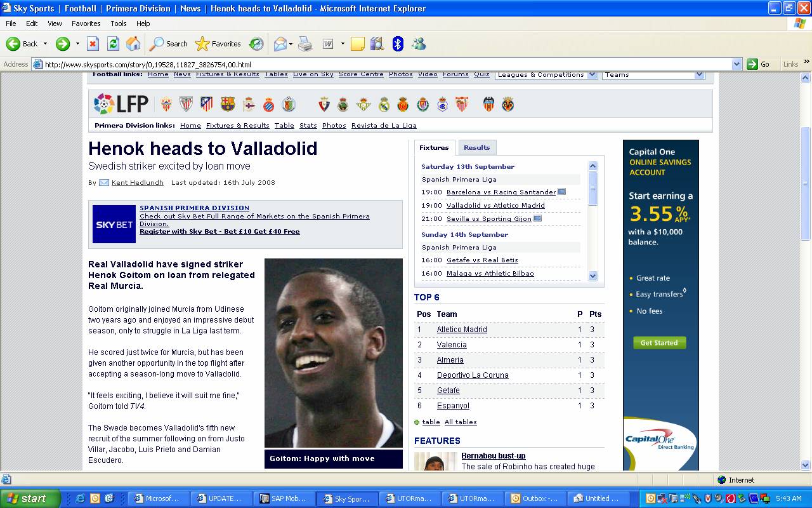Click the All tables link
812x508 pixels.
coord(461,422)
